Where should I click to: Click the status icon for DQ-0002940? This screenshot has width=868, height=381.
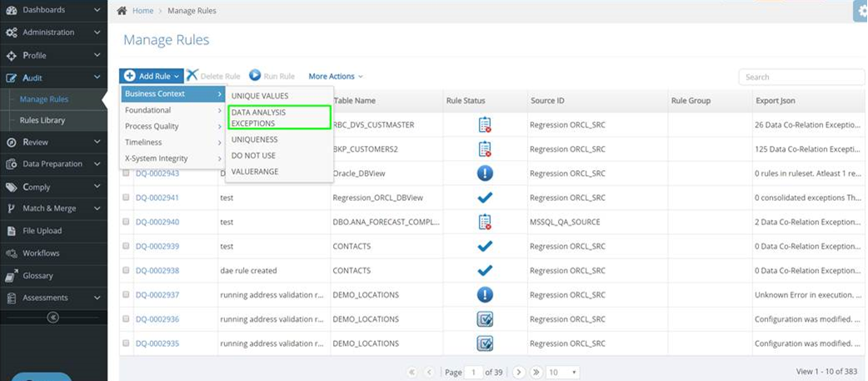click(485, 222)
